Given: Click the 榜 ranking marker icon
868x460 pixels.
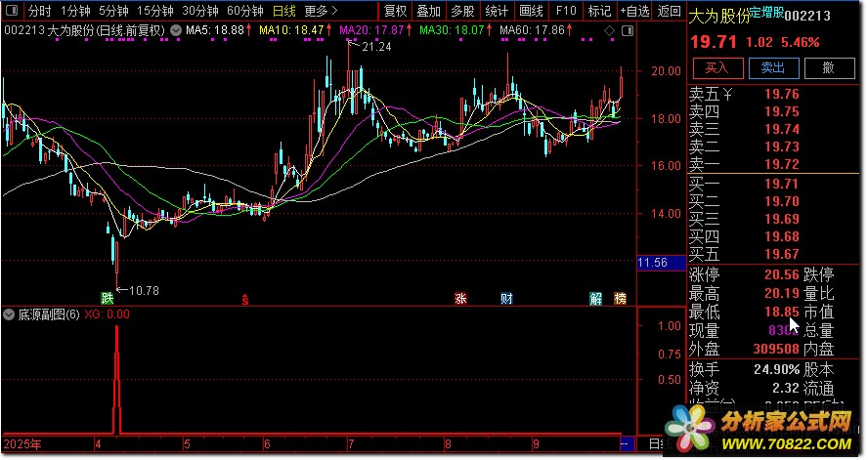Looking at the screenshot, I should point(620,298).
